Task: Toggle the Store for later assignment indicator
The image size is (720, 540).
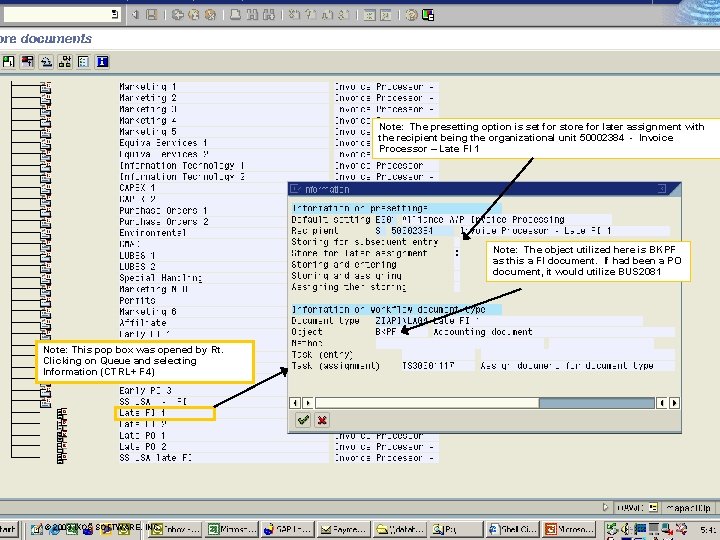Action: [457, 253]
